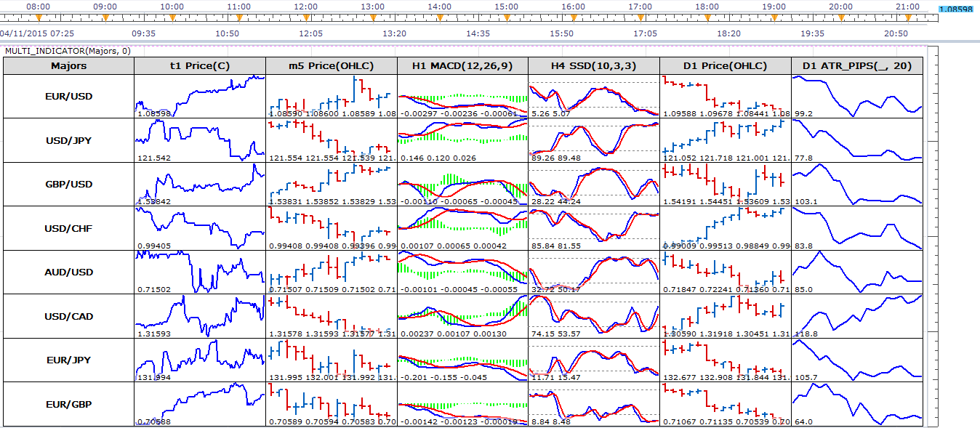Click the 105.7 ATR value for EUR/JPY
The width and height of the screenshot is (980, 428).
(x=806, y=378)
